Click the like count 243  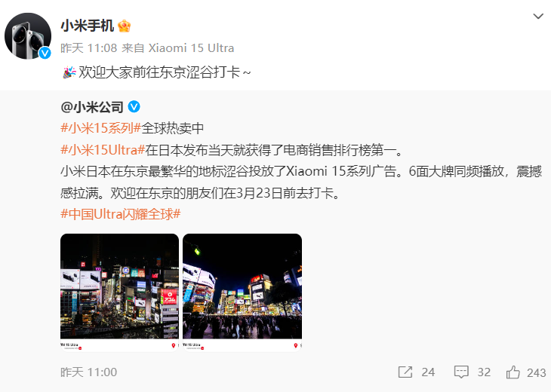536,372
